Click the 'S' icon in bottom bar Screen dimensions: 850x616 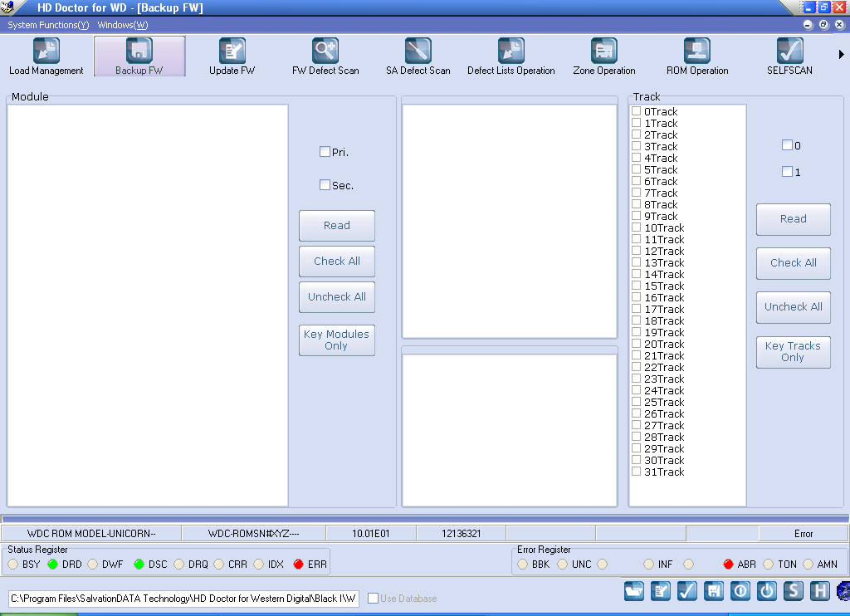point(794,590)
